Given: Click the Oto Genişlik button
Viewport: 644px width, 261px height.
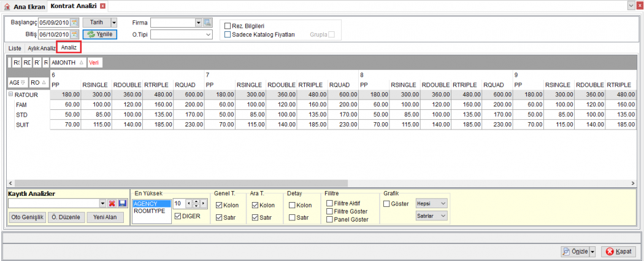Looking at the screenshot, I should click(27, 217).
